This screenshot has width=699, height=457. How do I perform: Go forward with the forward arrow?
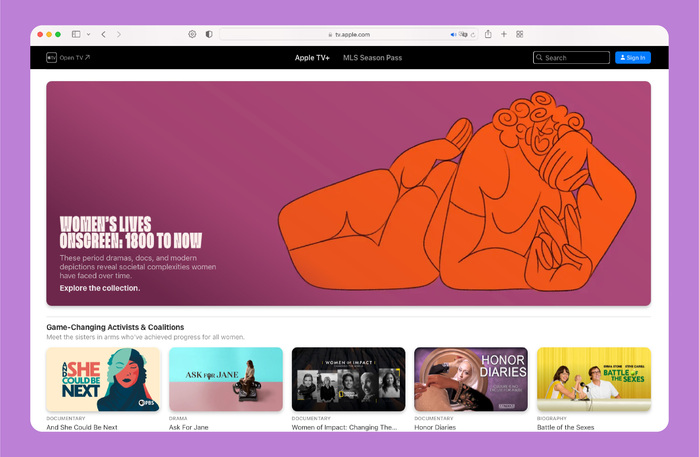point(119,34)
